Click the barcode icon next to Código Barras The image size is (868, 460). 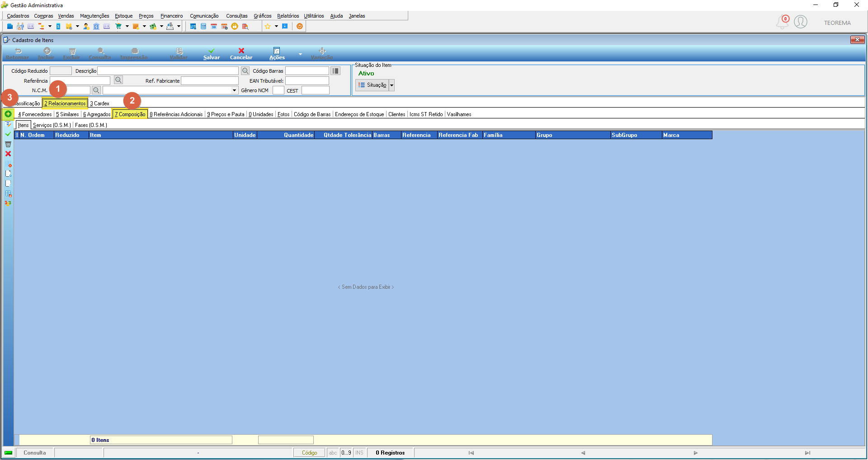[335, 71]
